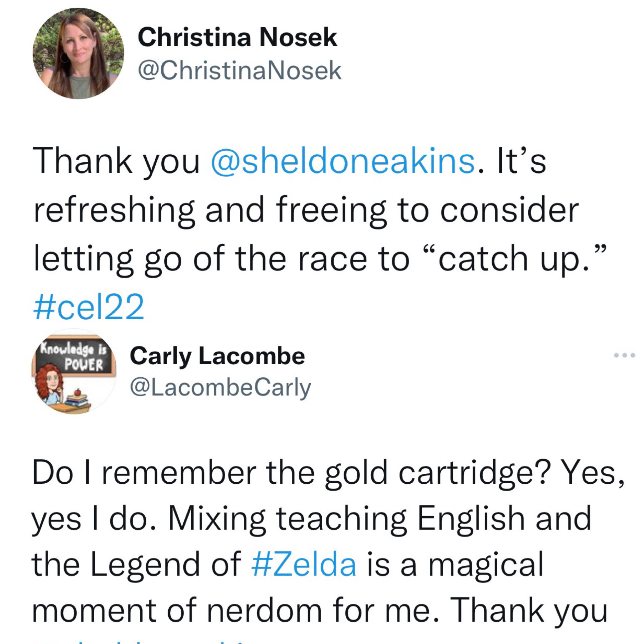The image size is (644, 644).
Task: Click the Carly Lacombe display name
Action: (217, 356)
